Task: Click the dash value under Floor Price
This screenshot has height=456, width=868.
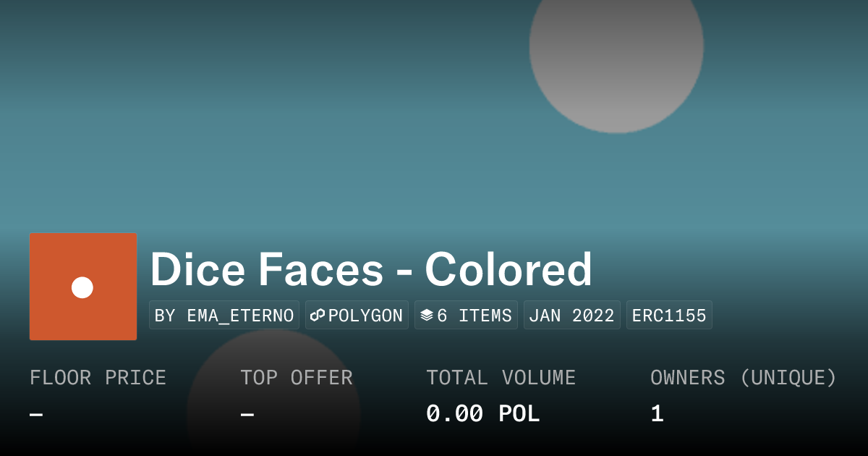Action: coord(36,415)
